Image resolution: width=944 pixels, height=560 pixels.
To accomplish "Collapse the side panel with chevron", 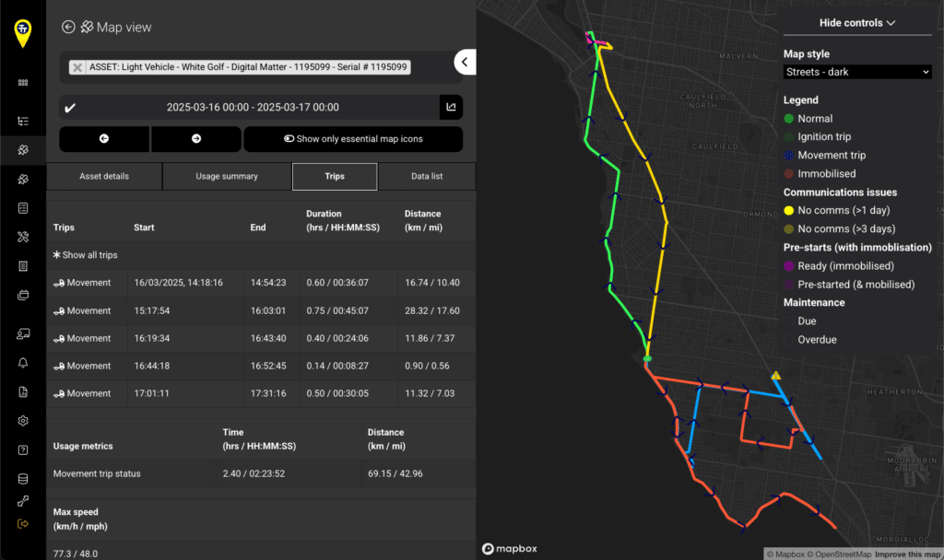I will [465, 62].
